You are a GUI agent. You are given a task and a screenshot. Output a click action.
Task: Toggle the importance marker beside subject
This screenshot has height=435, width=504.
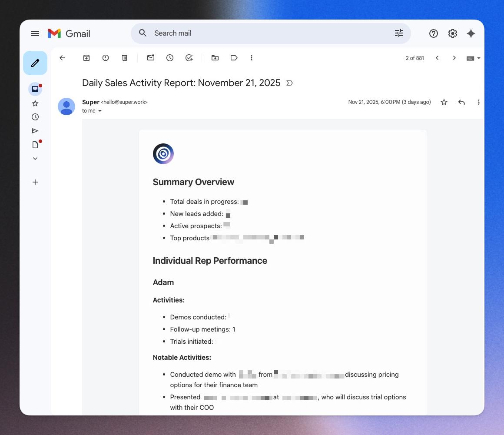click(x=289, y=83)
